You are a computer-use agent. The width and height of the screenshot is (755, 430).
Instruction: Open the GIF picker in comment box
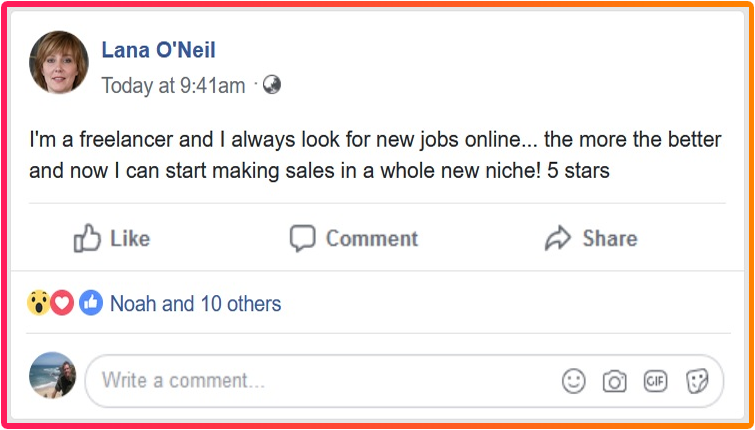(655, 381)
